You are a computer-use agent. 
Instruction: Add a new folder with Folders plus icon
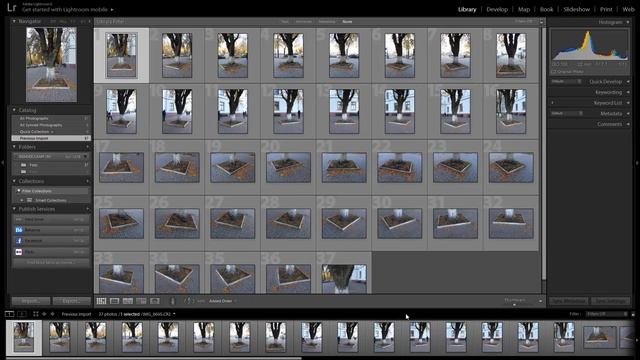(x=87, y=147)
